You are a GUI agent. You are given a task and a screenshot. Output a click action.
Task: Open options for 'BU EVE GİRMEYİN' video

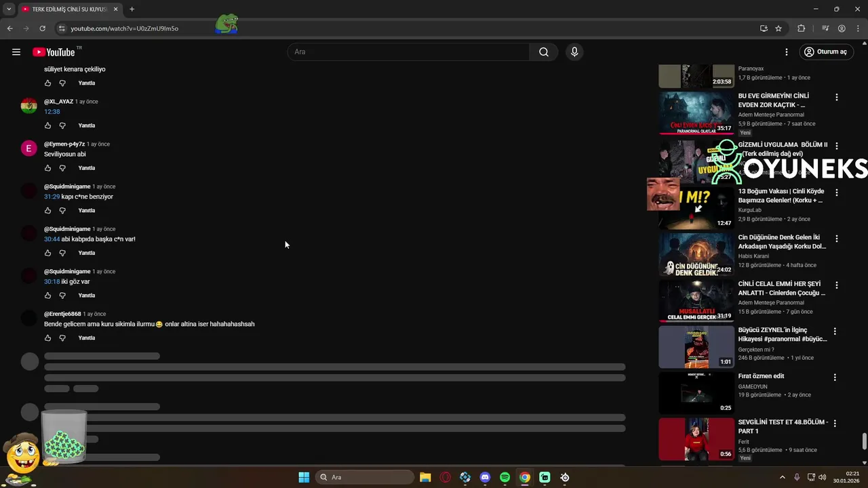(x=836, y=98)
